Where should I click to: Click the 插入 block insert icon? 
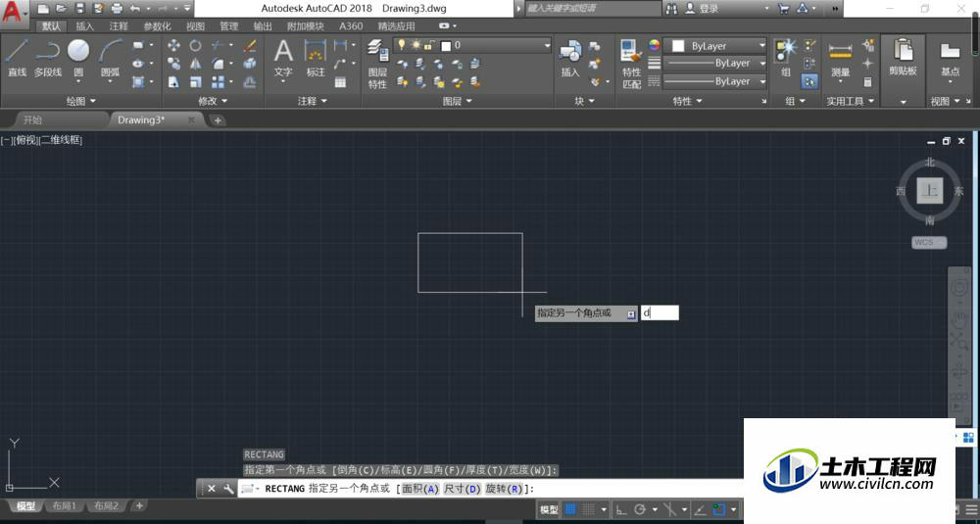(x=570, y=58)
